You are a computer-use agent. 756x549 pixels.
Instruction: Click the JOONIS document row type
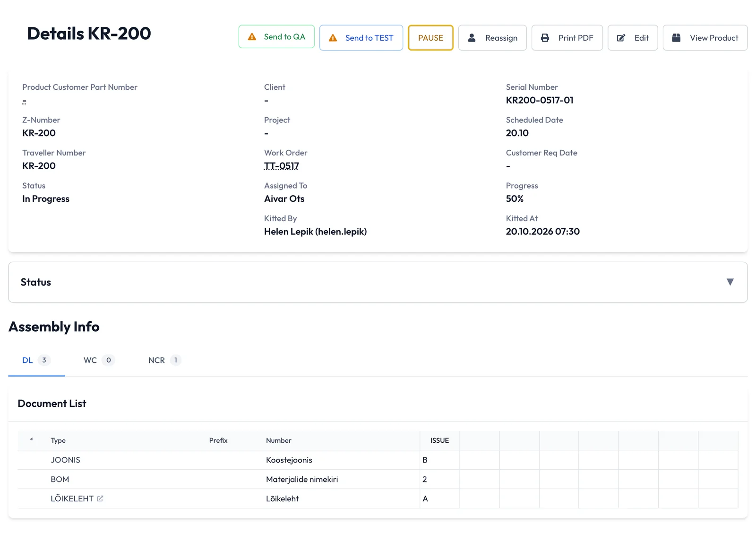pos(66,460)
